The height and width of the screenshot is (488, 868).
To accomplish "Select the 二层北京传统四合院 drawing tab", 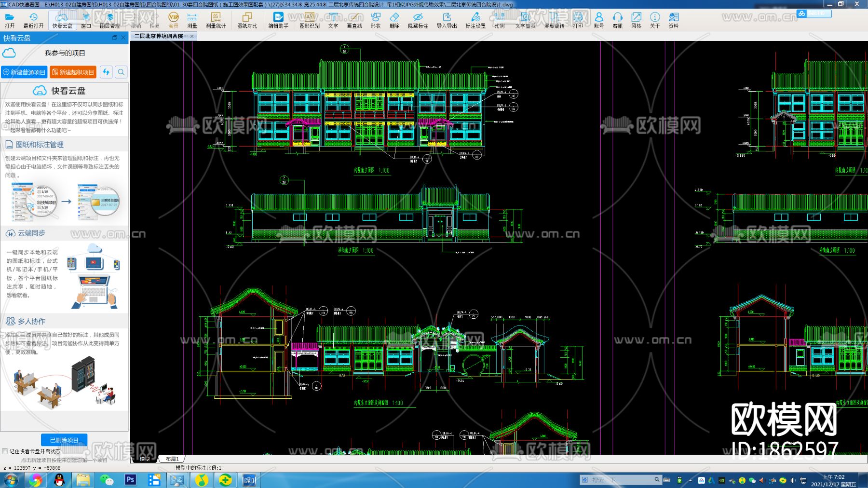I will (161, 36).
